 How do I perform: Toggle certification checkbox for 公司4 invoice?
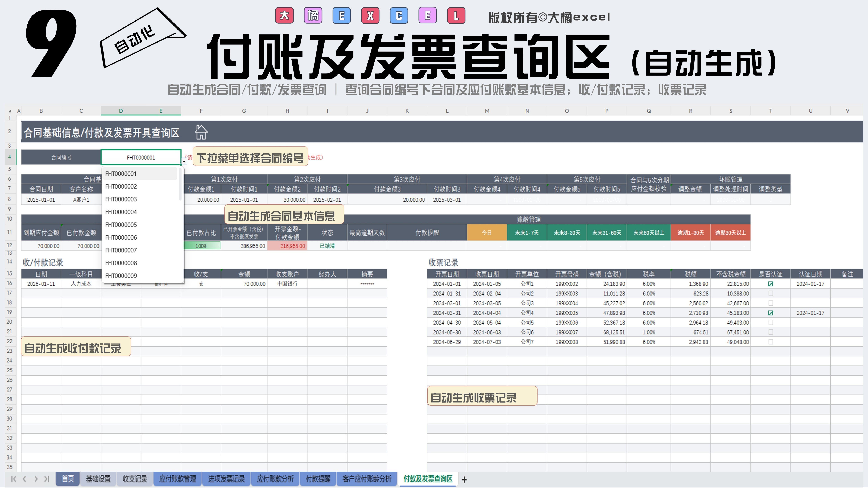pos(770,313)
